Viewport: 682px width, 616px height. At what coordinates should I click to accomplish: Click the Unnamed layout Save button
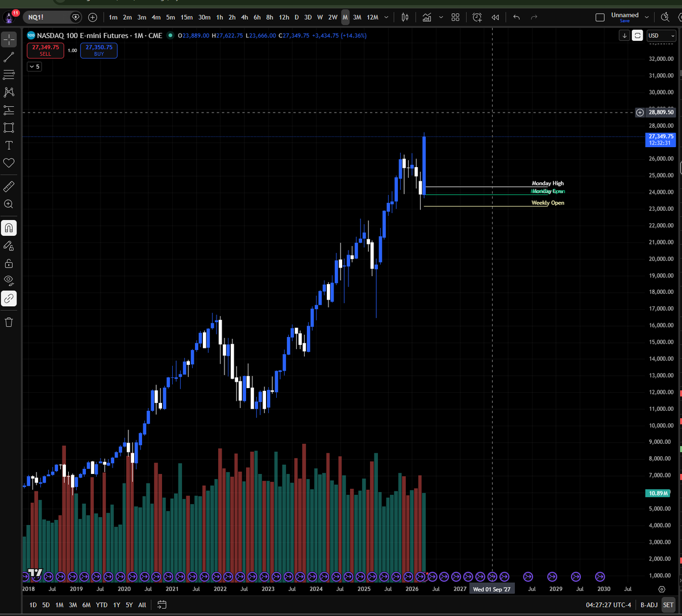click(x=625, y=20)
